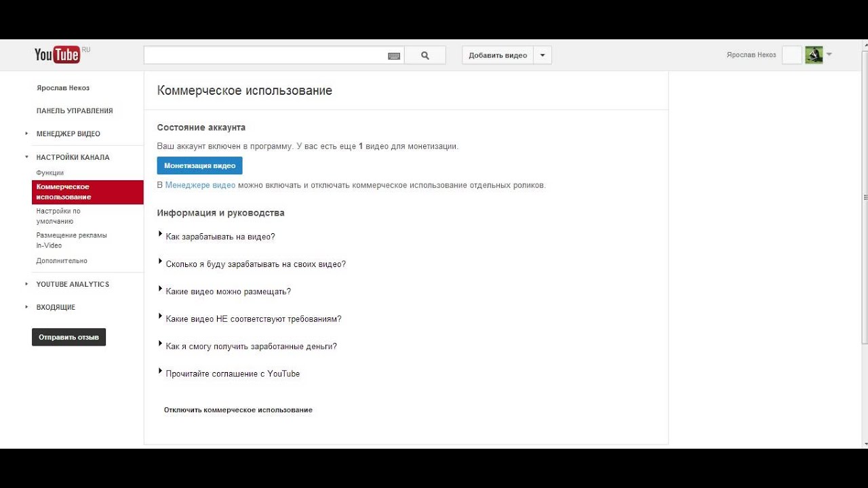Viewport: 868px width, 488px height.
Task: Select Функции in channel settings
Action: tap(50, 173)
